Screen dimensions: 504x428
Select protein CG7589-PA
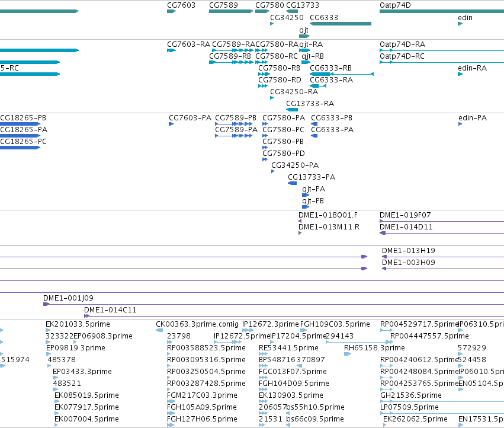(x=236, y=130)
